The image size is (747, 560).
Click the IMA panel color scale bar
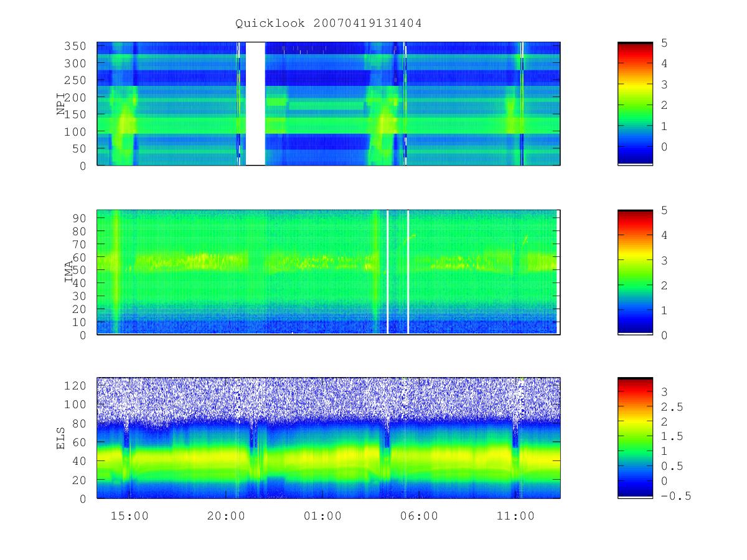coord(635,273)
